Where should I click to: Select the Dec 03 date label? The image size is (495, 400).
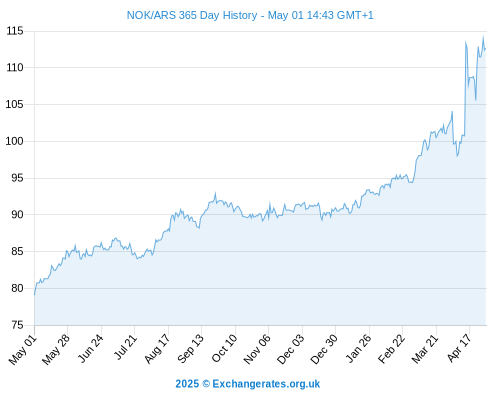point(290,350)
